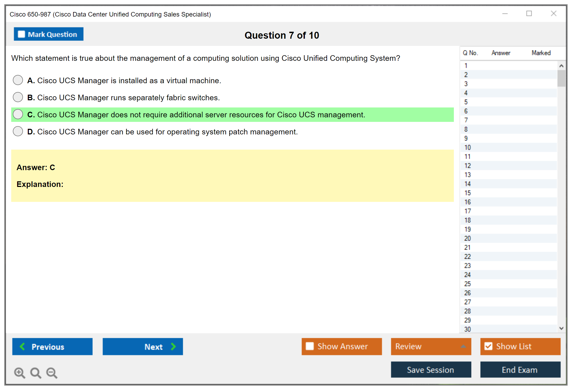Enable the Show Answer checkbox
Viewport: 574px width, 392px height.
(310, 346)
